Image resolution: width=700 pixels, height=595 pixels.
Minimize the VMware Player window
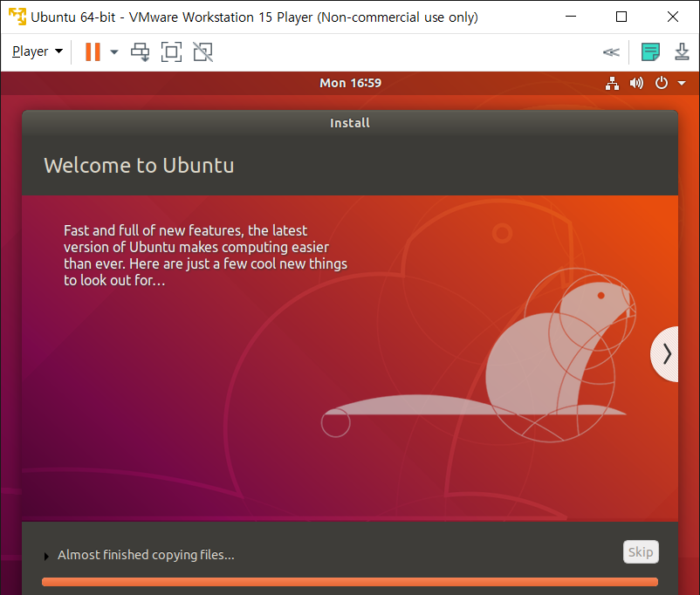pyautogui.click(x=571, y=17)
